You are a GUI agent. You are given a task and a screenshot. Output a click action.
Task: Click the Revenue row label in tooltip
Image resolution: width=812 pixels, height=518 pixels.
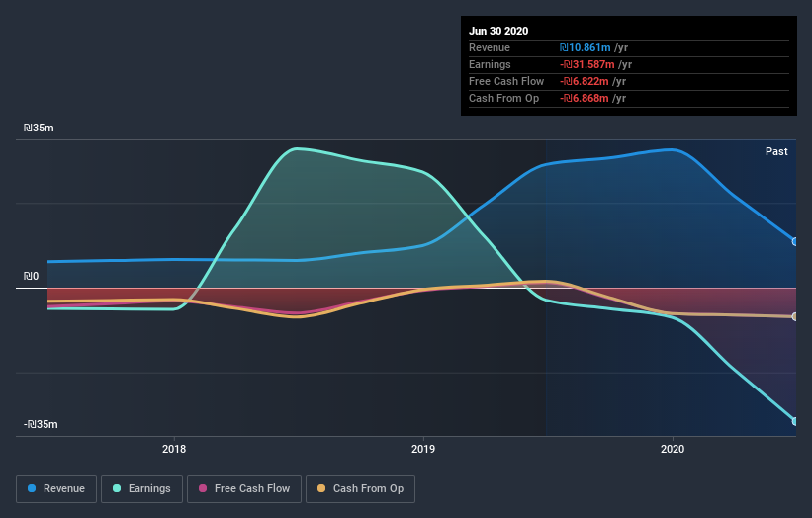tap(490, 47)
